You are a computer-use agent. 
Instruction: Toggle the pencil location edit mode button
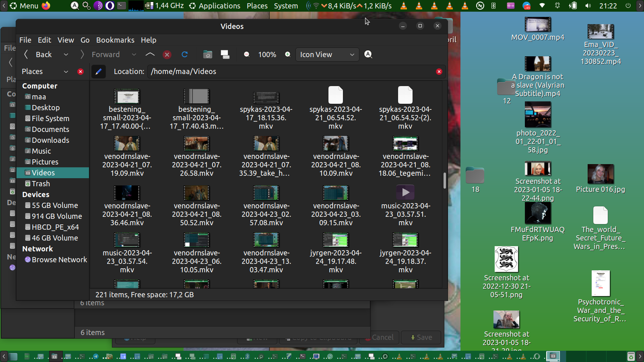point(98,72)
